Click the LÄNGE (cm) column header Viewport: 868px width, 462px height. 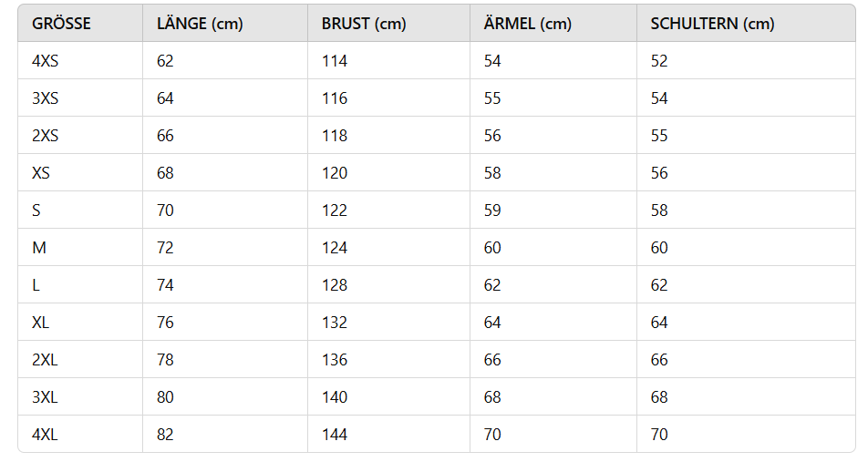[x=200, y=24]
